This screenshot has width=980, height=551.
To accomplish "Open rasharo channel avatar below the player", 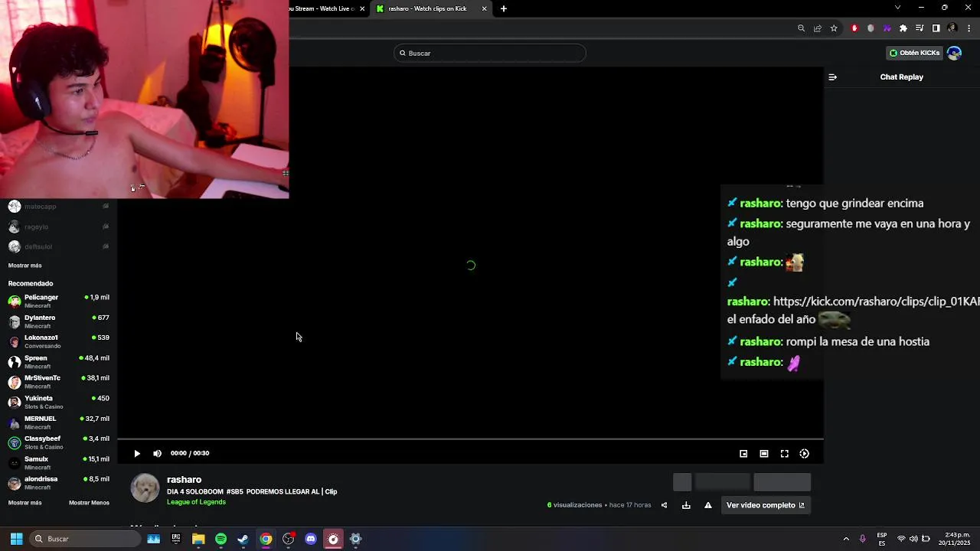I will 145,488.
